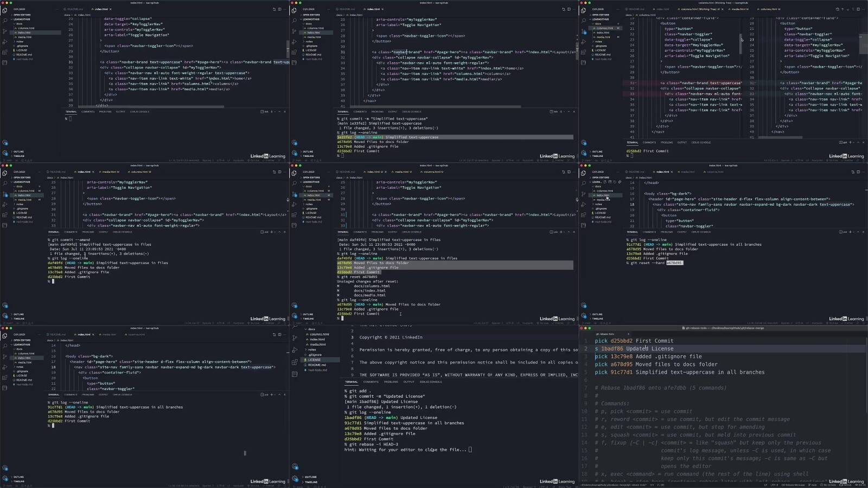The width and height of the screenshot is (868, 488).
Task: Click the line 's 1badf86 Updated License' in rebase editor
Action: (x=634, y=349)
